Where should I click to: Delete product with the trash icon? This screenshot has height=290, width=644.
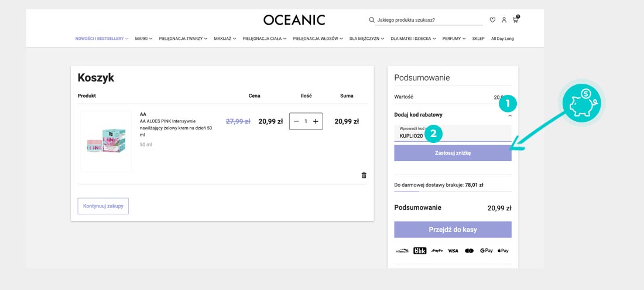[x=364, y=175]
